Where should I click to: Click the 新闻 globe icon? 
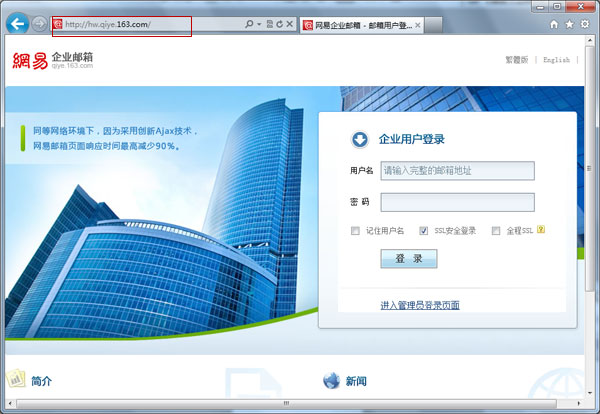(331, 380)
